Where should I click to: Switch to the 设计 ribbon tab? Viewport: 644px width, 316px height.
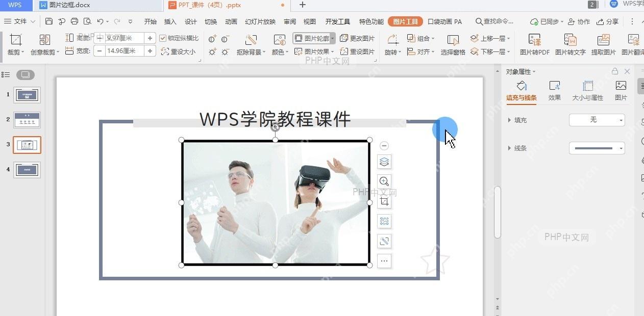pos(191,21)
